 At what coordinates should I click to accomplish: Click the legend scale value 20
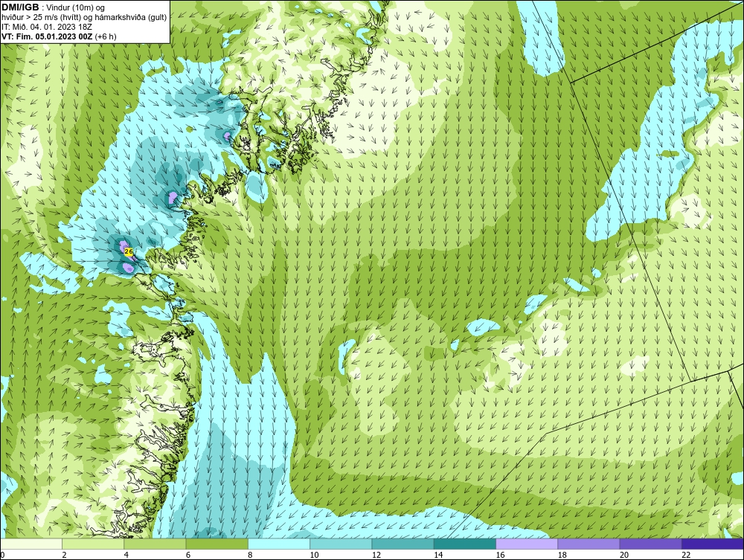click(x=624, y=556)
